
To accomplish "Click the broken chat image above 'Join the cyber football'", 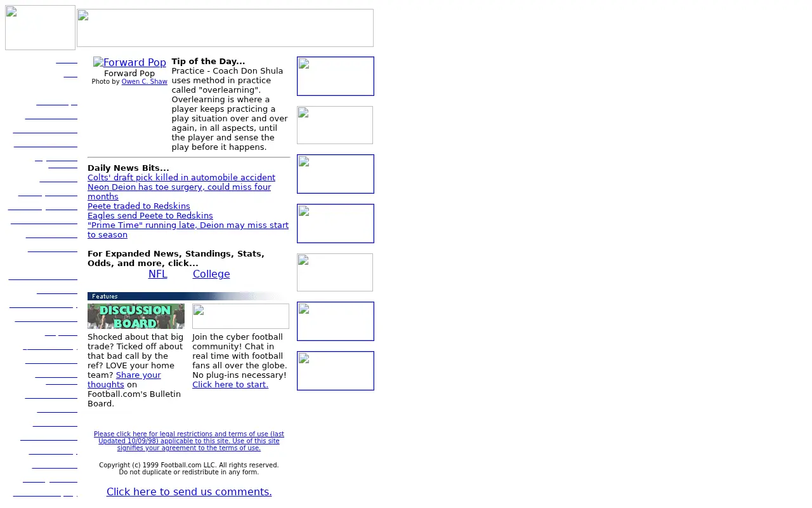I will tap(240, 316).
